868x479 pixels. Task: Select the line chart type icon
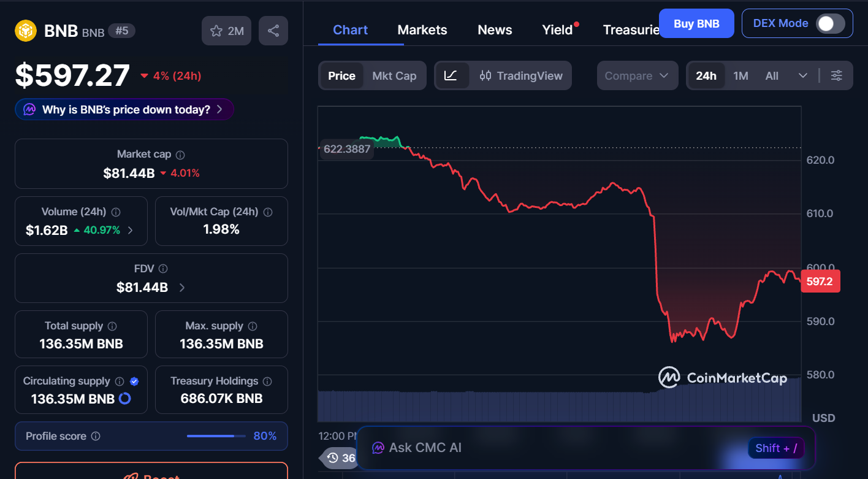tap(452, 75)
